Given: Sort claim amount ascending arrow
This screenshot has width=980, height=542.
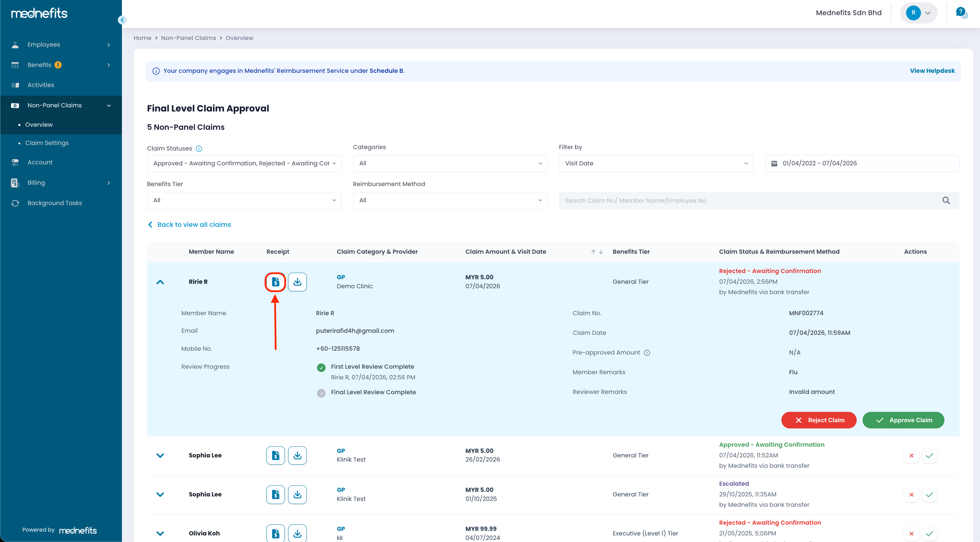Looking at the screenshot, I should tap(593, 252).
